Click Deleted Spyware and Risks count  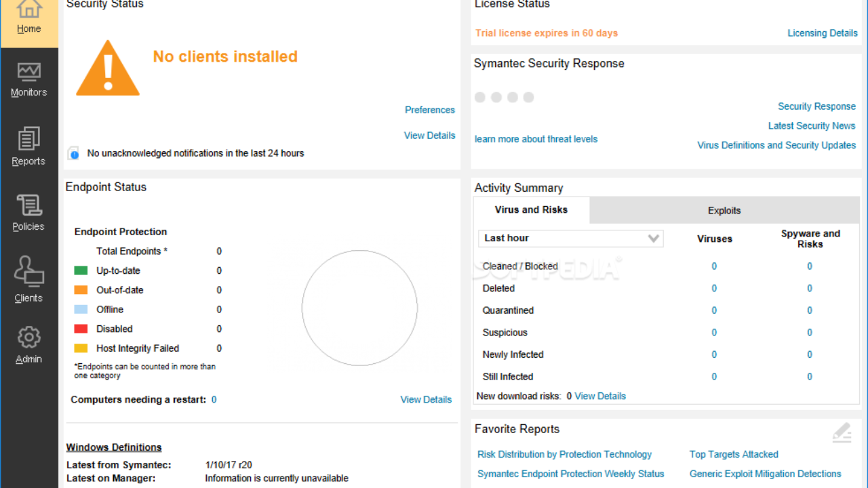810,289
